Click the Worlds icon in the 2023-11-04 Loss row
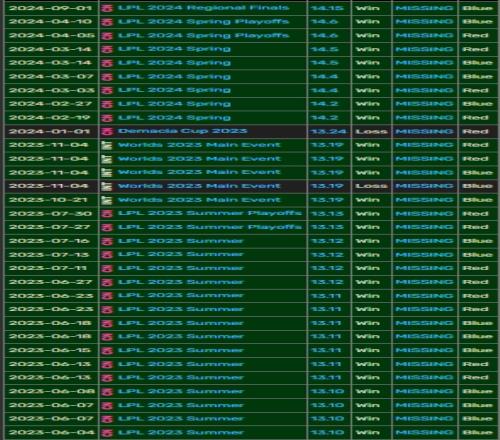500x440 pixels. pyautogui.click(x=107, y=186)
